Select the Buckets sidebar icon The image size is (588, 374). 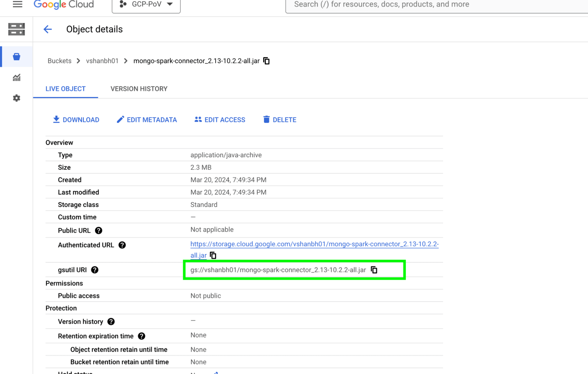(16, 56)
